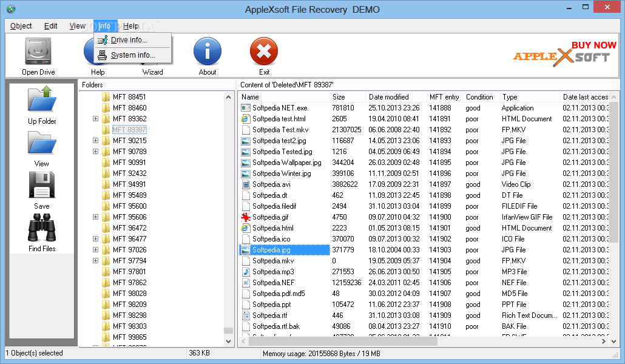
Task: Sort by MFT entry column header
Action: tap(444, 97)
